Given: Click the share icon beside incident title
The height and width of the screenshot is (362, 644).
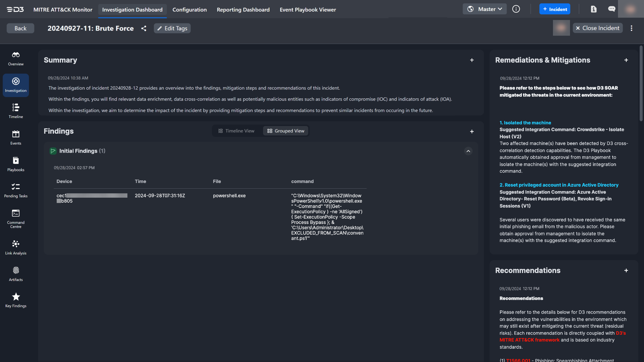Looking at the screenshot, I should pos(144,28).
